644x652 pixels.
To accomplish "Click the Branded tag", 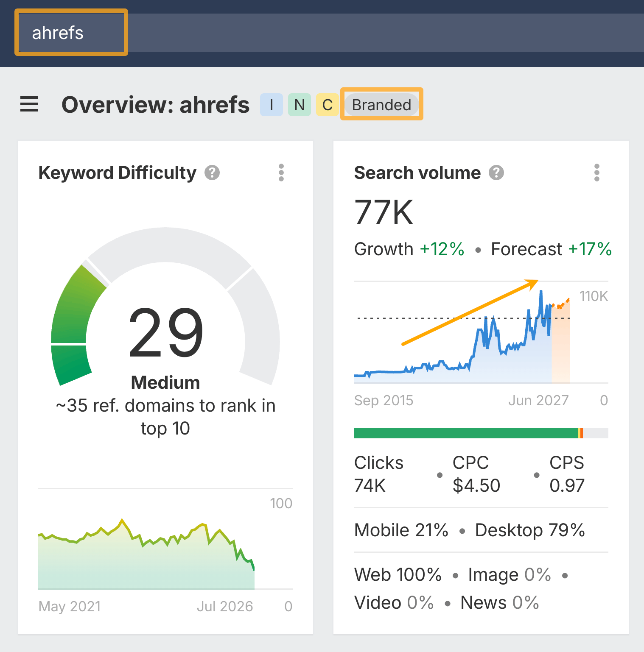I will click(382, 105).
